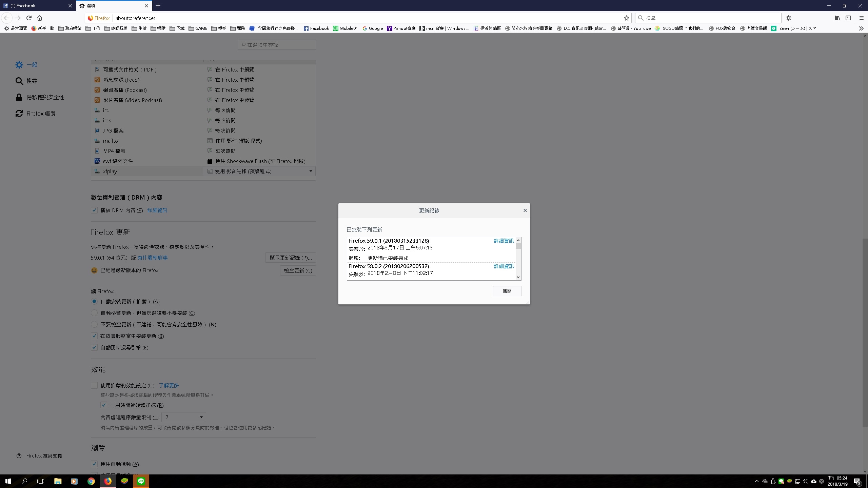Open the 工作 bookmark folder
The image size is (868, 488).
coord(93,28)
